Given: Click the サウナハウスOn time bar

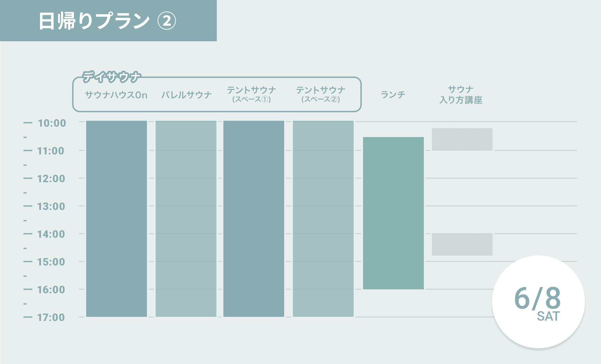Looking at the screenshot, I should pyautogui.click(x=116, y=219).
